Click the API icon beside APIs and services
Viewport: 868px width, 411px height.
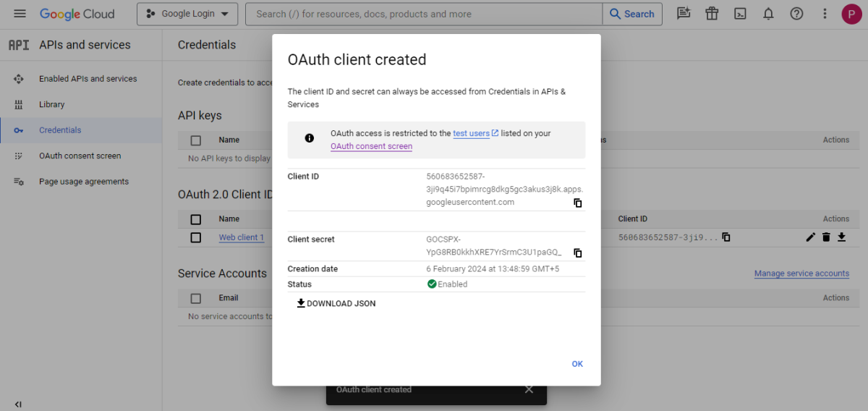19,45
